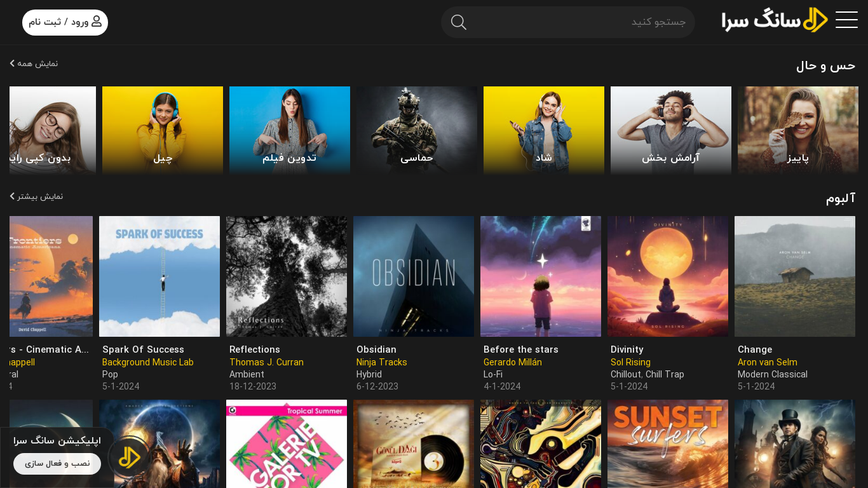
Task: Click the Divinity album title
Action: 627,349
